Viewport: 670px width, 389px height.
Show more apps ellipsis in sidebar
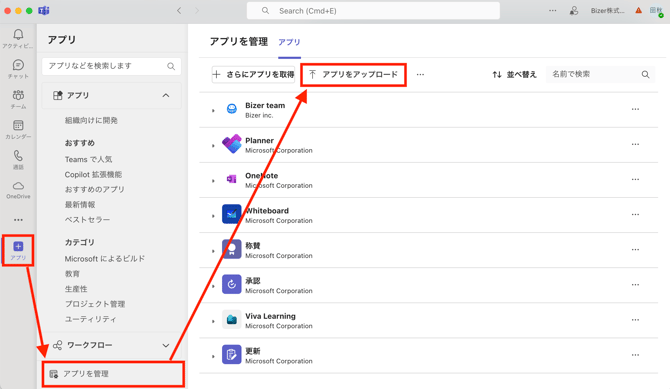(x=18, y=220)
